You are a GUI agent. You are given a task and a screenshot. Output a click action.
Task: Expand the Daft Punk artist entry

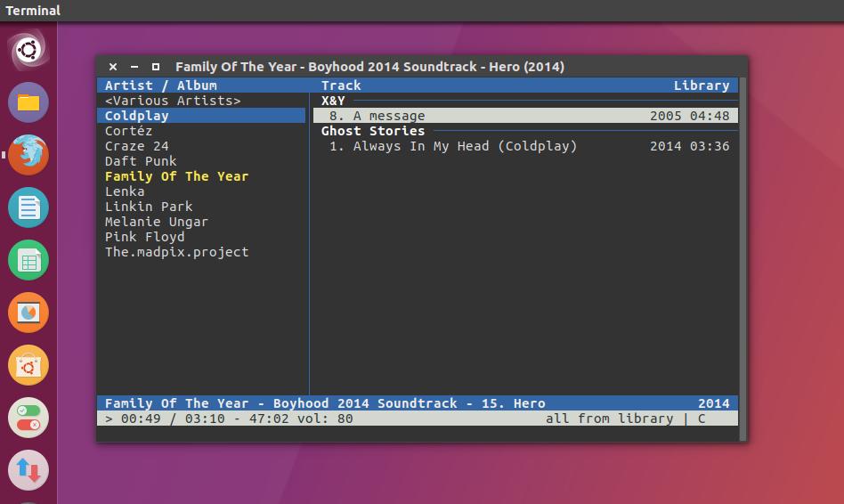[x=141, y=161]
